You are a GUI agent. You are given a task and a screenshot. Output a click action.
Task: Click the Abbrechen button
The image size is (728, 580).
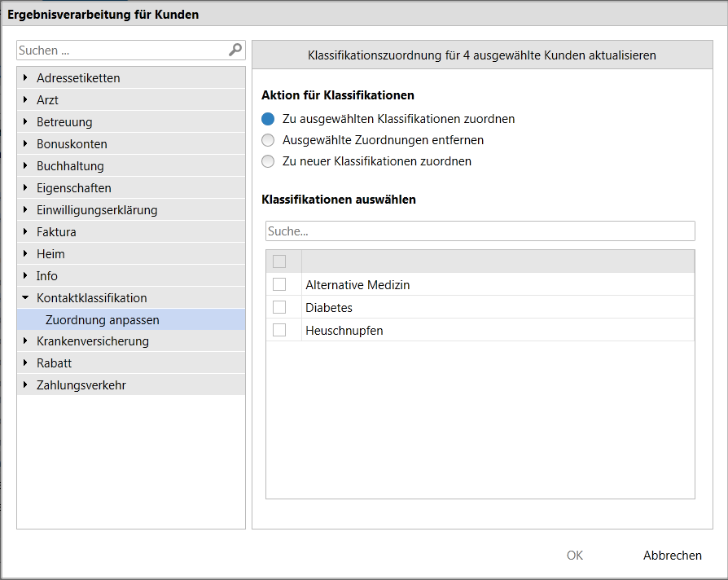click(672, 556)
